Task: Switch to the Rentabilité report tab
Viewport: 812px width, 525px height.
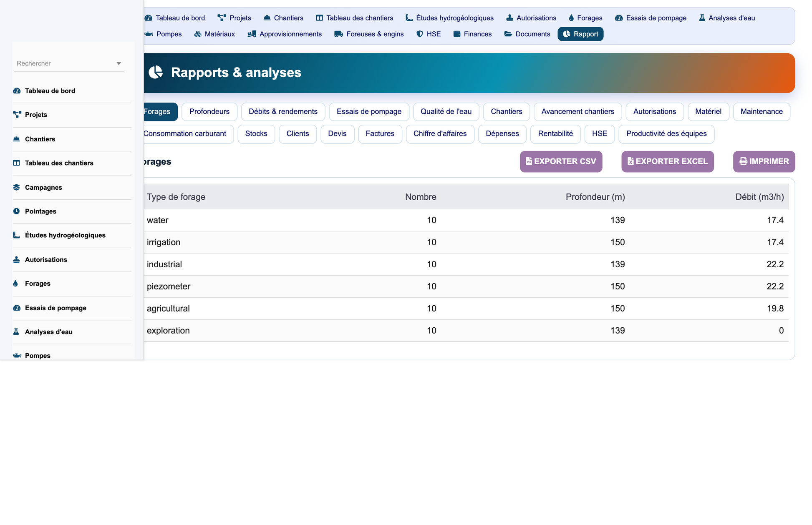Action: point(555,134)
